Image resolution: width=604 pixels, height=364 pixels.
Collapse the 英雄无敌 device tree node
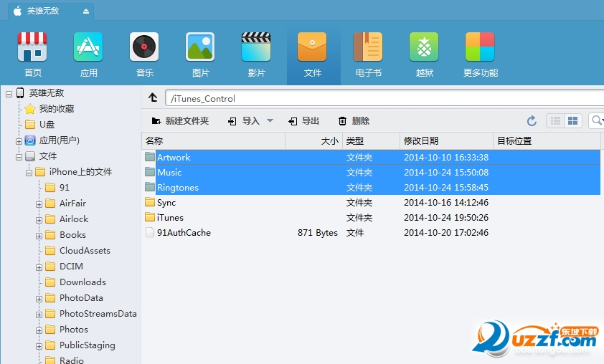point(9,93)
